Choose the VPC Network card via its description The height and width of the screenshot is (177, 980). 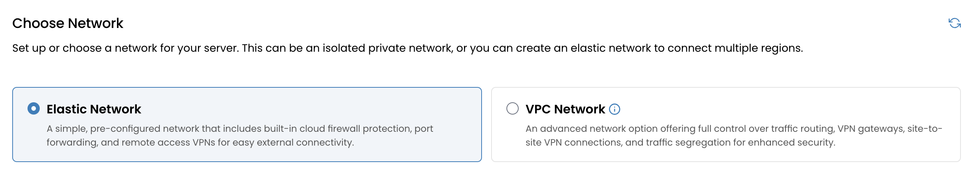pos(734,135)
